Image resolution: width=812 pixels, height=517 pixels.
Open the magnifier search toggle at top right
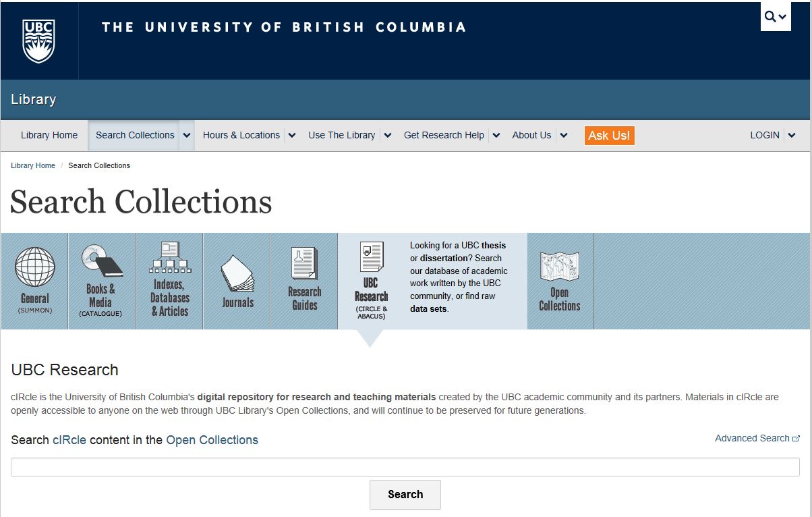[776, 17]
